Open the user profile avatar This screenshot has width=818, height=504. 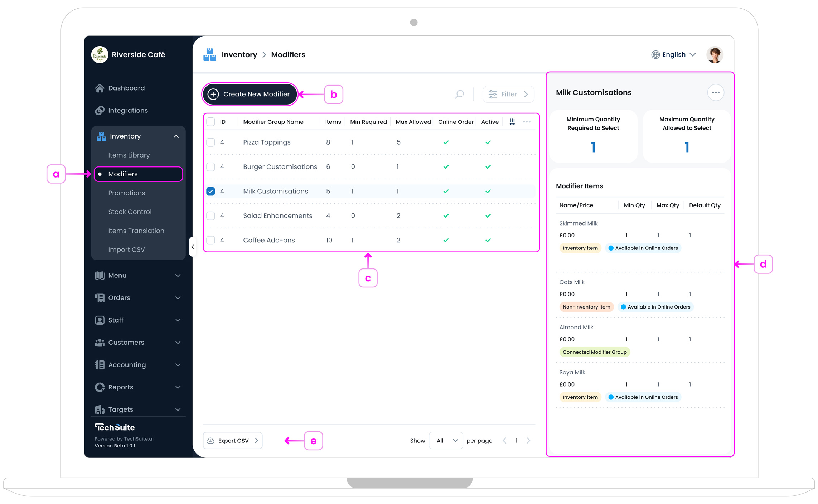pos(715,54)
